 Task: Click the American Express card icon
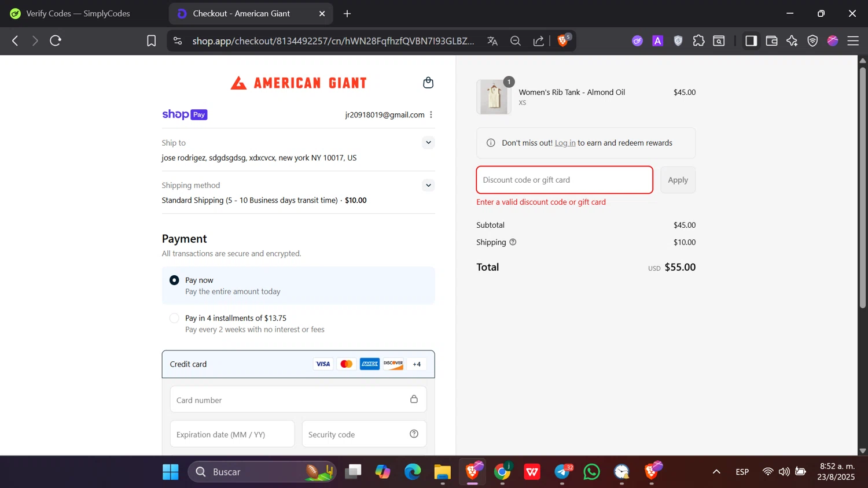point(370,364)
